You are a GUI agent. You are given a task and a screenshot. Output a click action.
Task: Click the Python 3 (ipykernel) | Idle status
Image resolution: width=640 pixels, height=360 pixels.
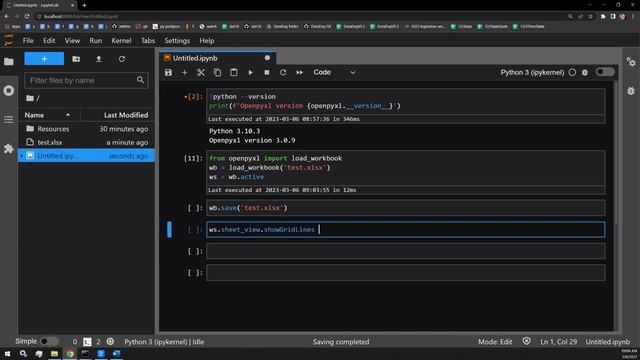[164, 342]
